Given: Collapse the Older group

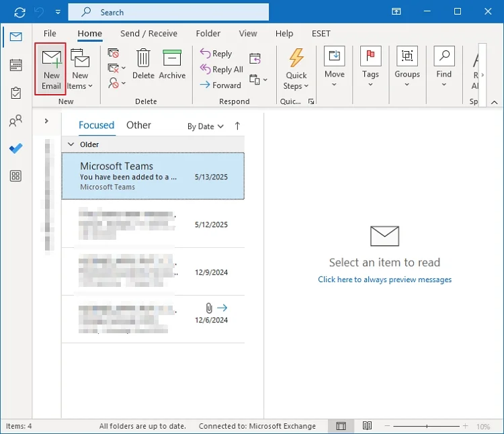Looking at the screenshot, I should click(x=71, y=144).
